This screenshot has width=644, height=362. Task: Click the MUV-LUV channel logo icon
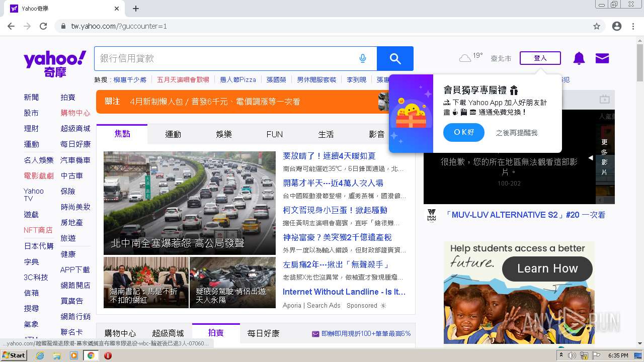tap(431, 215)
